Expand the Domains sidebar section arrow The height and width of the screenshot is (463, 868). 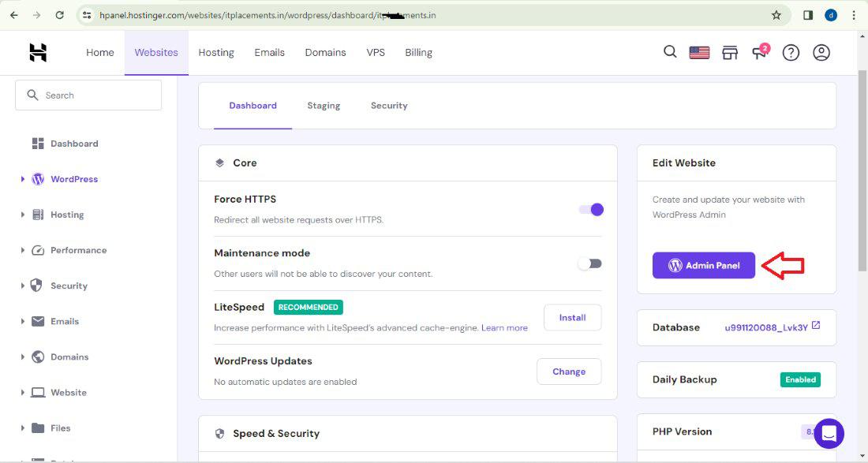[x=23, y=357]
